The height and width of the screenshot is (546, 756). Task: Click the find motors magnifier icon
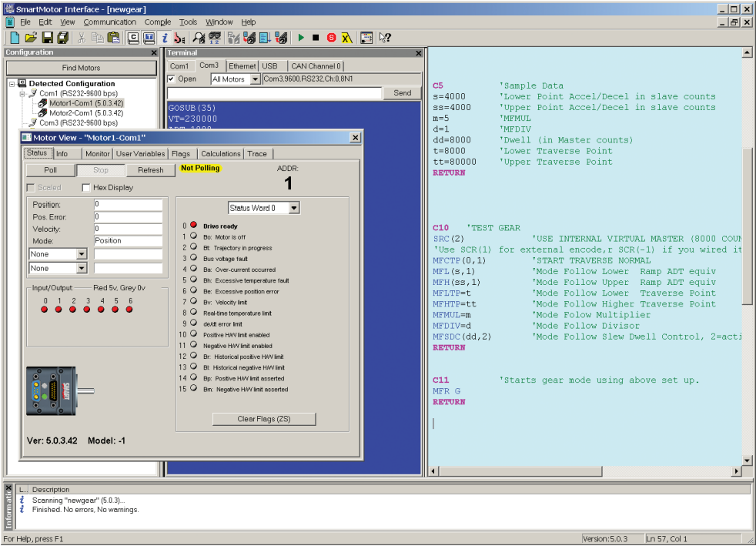coord(199,38)
